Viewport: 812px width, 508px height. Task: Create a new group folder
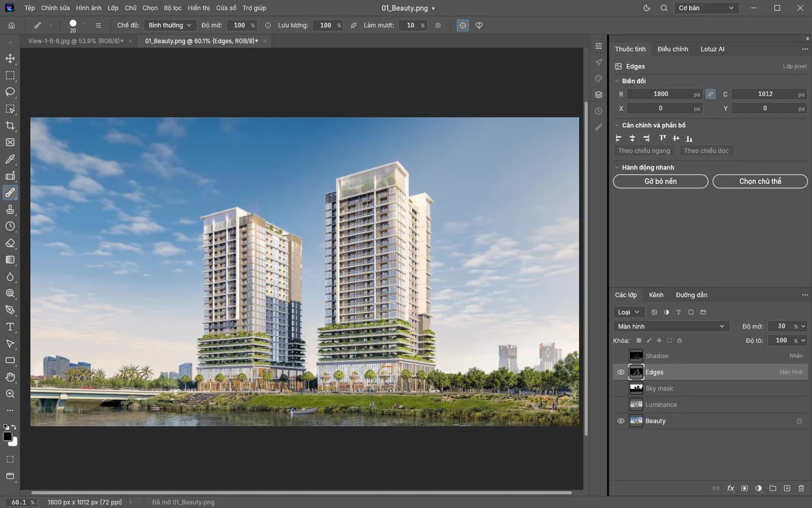pyautogui.click(x=773, y=488)
